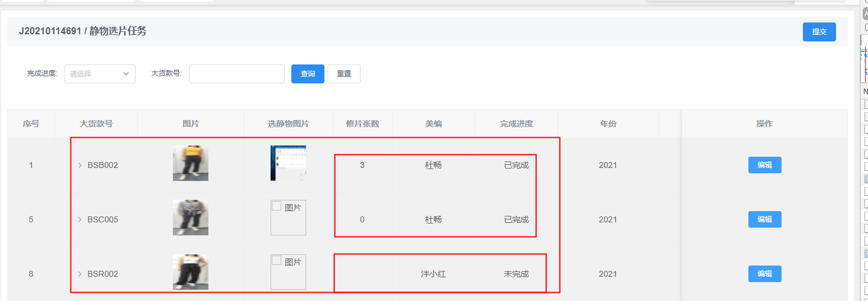The width and height of the screenshot is (868, 301).
Task: Open the BSR002 product photo thumbnail
Action: tap(191, 272)
